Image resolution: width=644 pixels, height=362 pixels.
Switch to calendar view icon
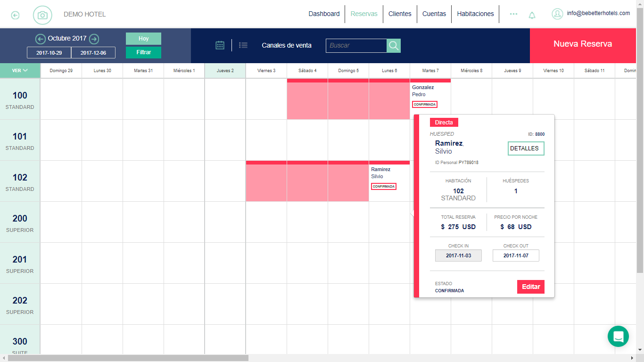click(220, 45)
